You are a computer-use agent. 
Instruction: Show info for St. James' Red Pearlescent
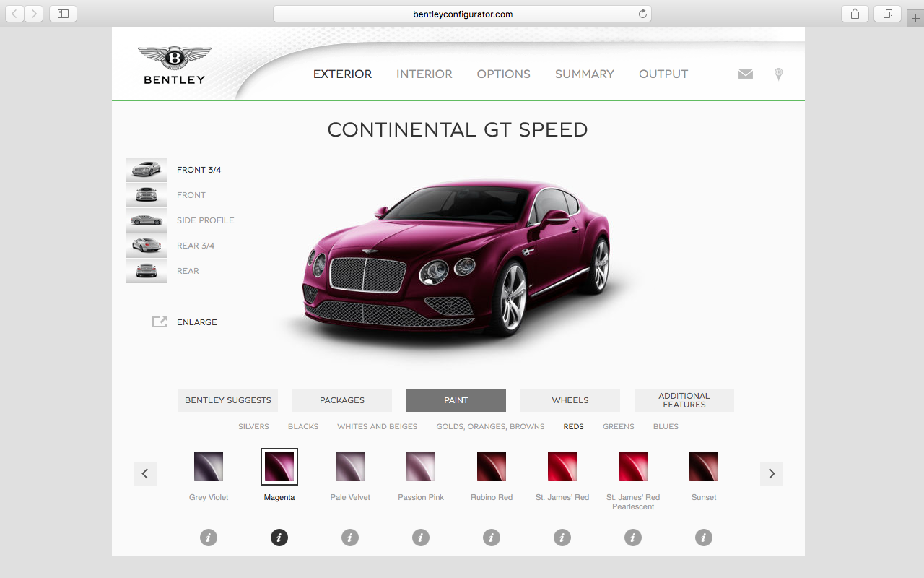coord(633,538)
